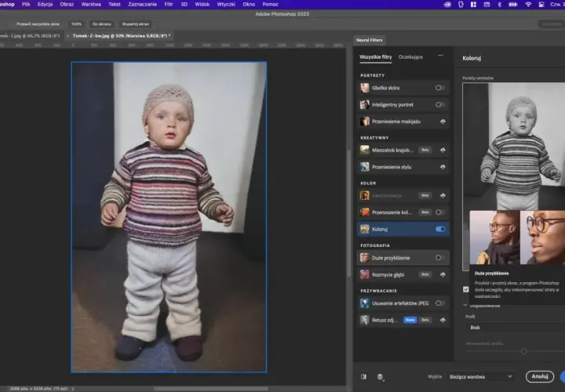Click the Neural Filters panel title tab
Viewport: 565px width, 392px height.
(x=369, y=40)
